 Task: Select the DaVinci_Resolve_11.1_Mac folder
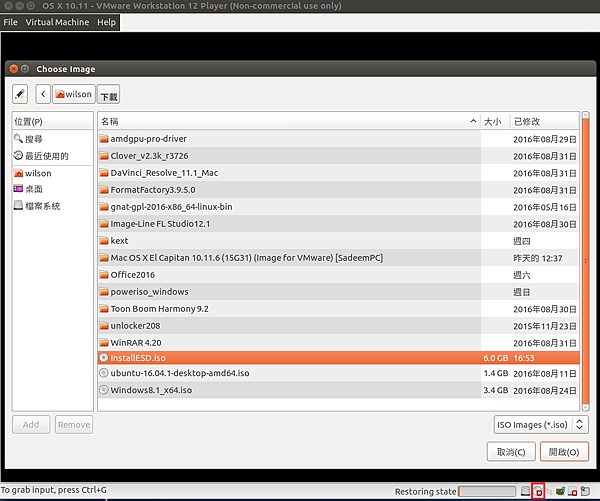tap(338, 173)
